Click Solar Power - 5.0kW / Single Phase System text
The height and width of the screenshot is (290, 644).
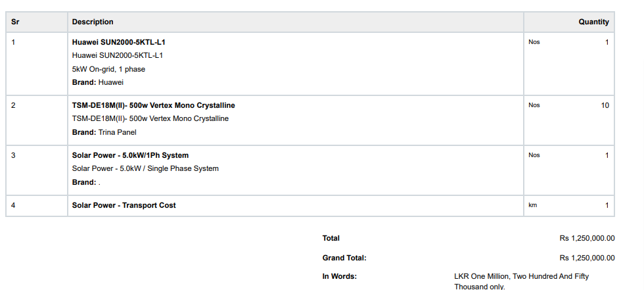[145, 168]
